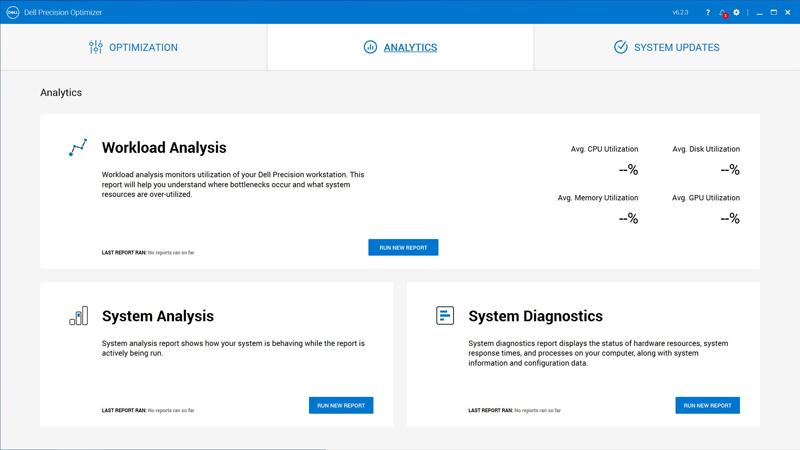Screen dimensions: 800x450
Task: Run new System Analysis report
Action: pos(341,405)
